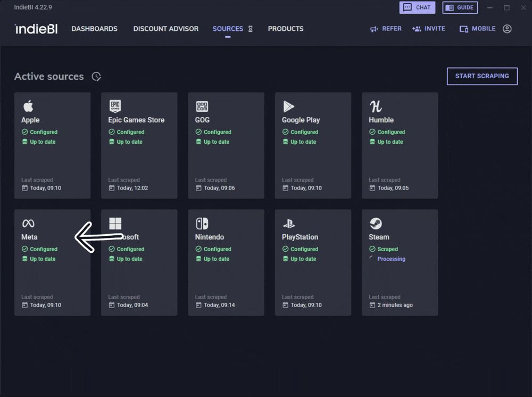Open the Apple source card logo
The width and height of the screenshot is (532, 397).
tap(28, 106)
